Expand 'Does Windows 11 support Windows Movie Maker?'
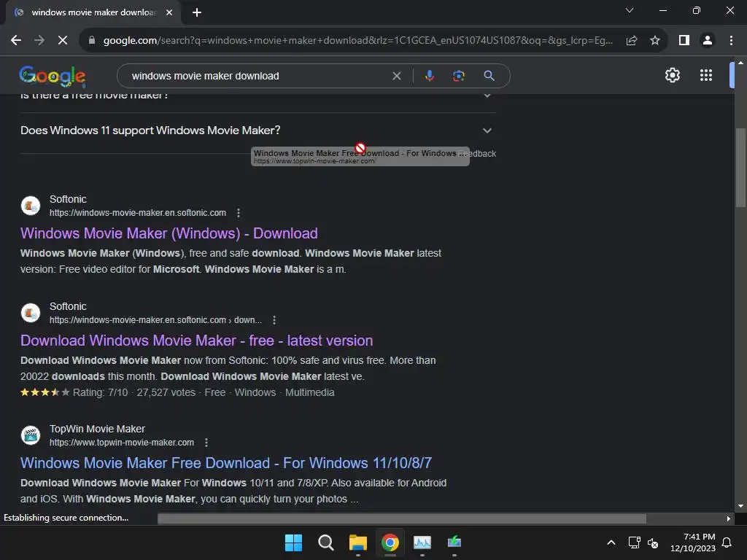 (258, 131)
